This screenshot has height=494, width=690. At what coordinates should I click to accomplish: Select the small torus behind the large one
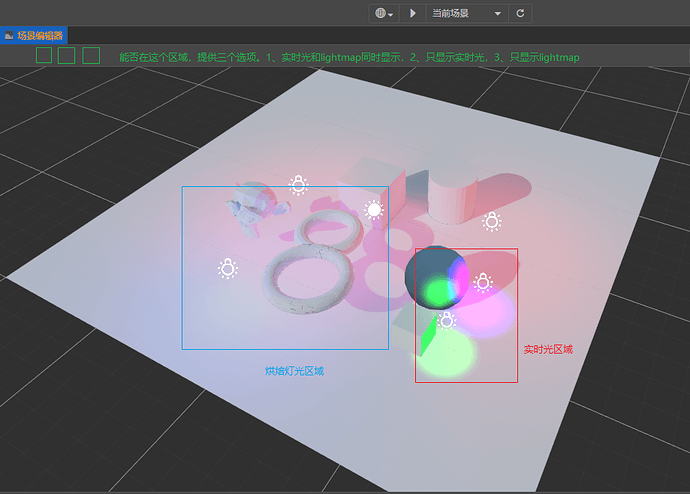(x=329, y=230)
